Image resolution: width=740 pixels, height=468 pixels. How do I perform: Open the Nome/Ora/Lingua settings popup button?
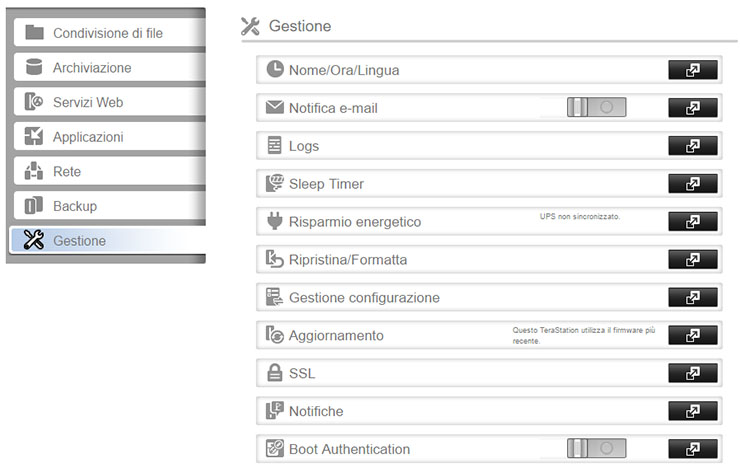(692, 70)
